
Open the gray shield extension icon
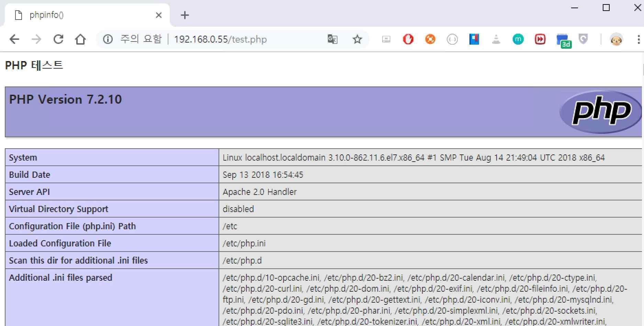[583, 39]
